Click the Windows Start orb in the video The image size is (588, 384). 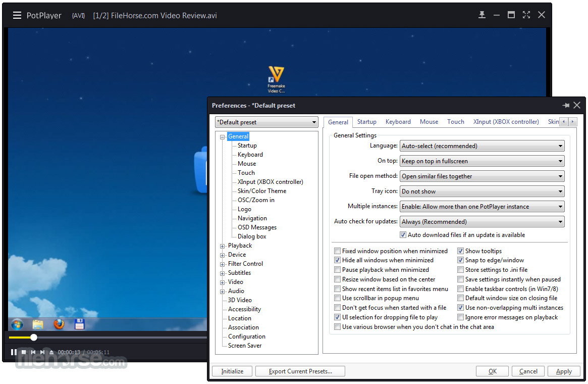click(17, 324)
